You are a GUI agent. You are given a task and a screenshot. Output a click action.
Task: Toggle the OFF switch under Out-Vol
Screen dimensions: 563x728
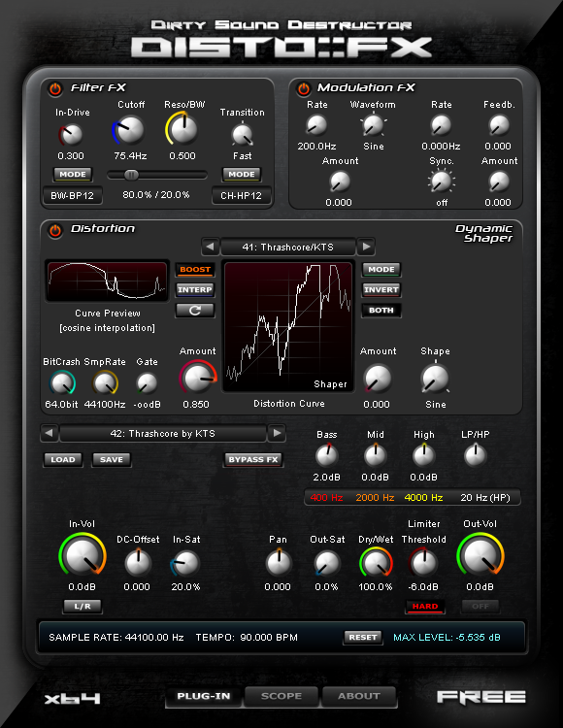coord(480,607)
